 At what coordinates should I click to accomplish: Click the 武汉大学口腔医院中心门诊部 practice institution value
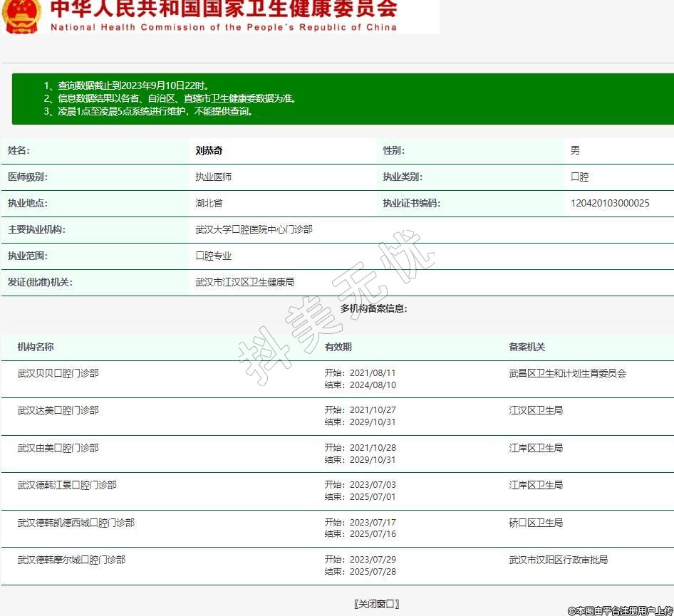click(x=254, y=230)
